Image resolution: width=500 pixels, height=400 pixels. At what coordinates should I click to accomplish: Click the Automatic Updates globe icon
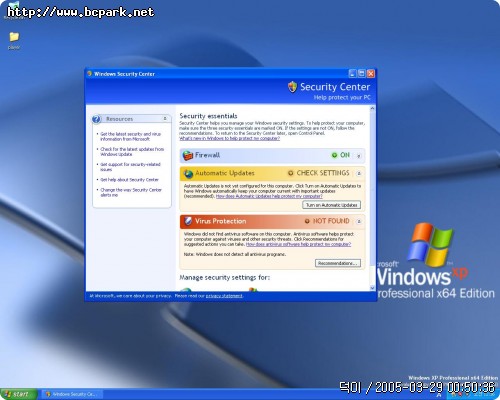click(188, 173)
